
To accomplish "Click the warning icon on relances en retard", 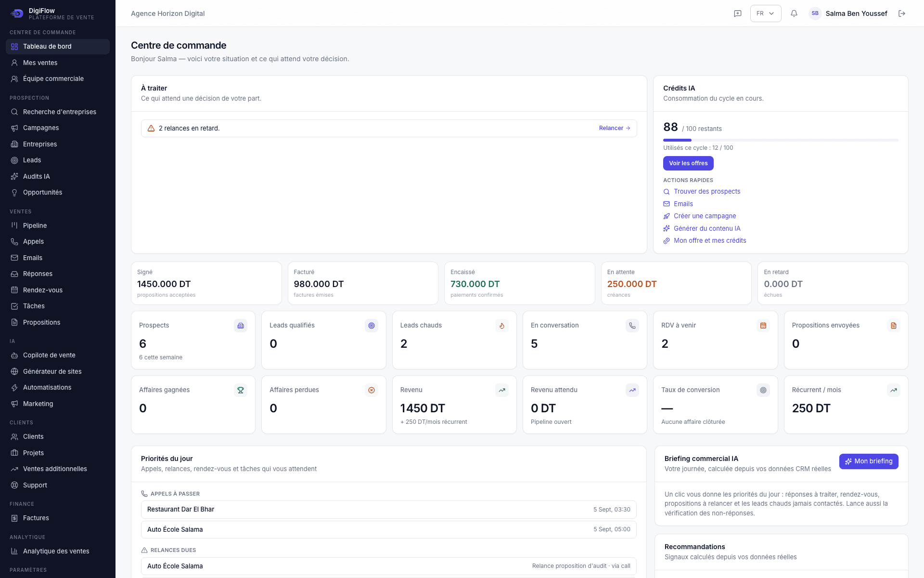I will 151,128.
